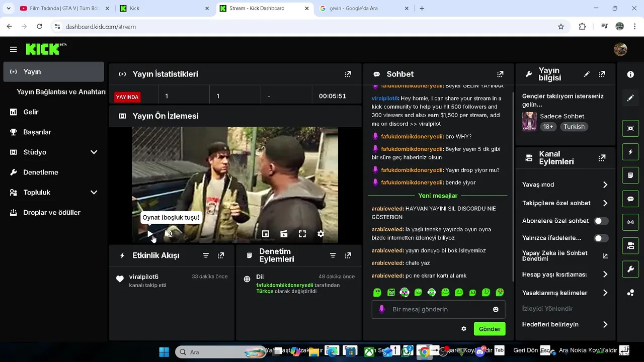Toggle the chat bubble widget in right rail
The image size is (644, 362).
630,199
